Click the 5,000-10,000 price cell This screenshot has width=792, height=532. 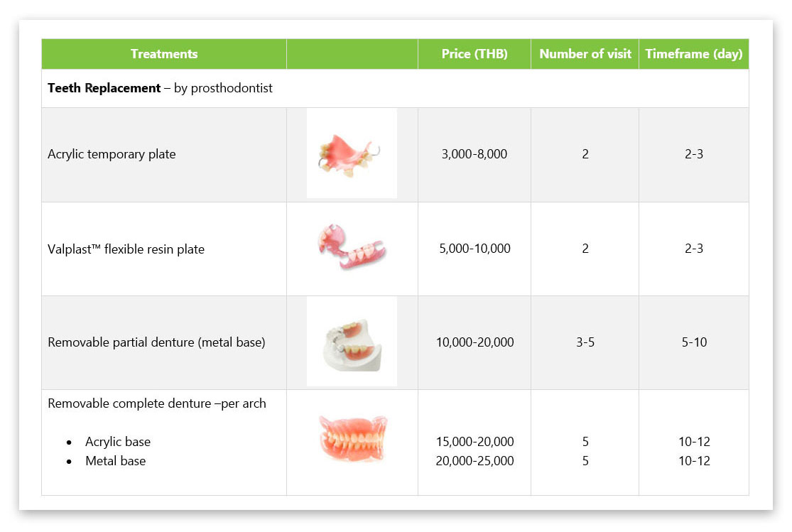(474, 249)
